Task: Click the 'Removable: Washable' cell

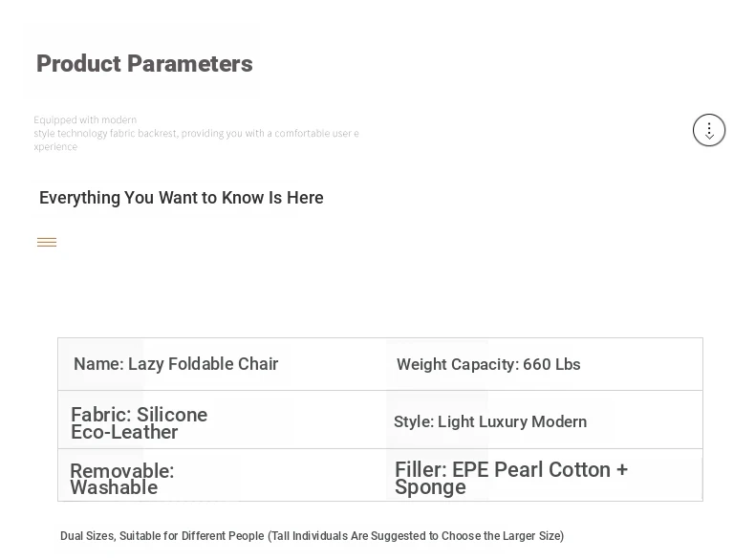Action: pyautogui.click(x=222, y=475)
